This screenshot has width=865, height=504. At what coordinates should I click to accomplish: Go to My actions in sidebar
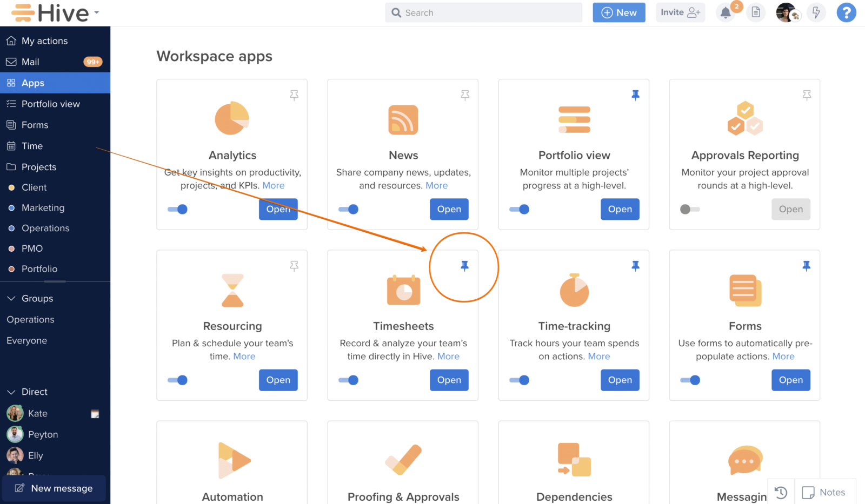44,41
